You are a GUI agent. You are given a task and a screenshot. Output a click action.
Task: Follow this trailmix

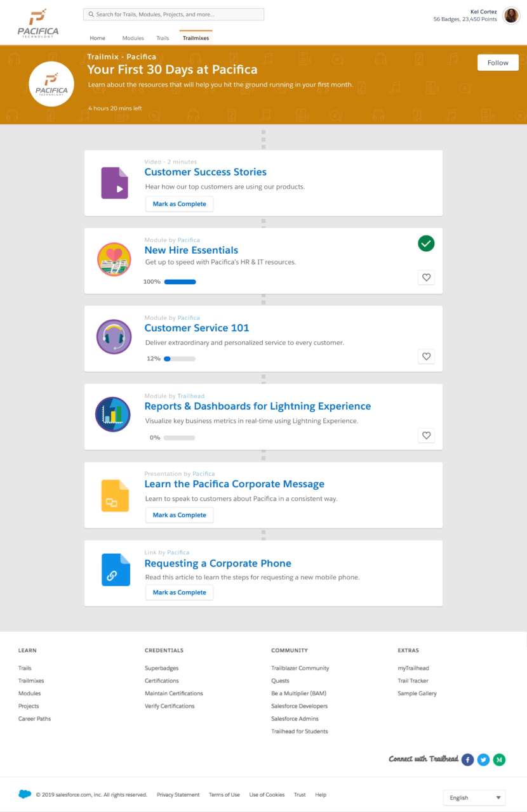point(498,63)
